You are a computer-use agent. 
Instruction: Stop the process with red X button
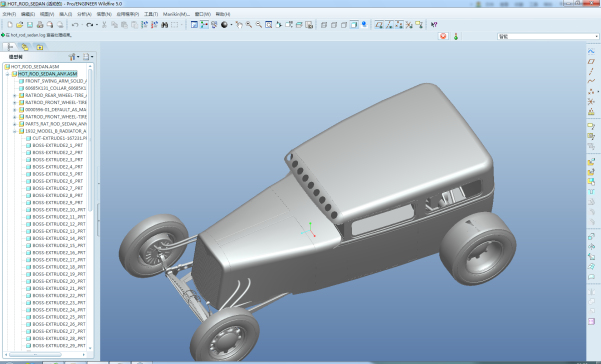443,36
